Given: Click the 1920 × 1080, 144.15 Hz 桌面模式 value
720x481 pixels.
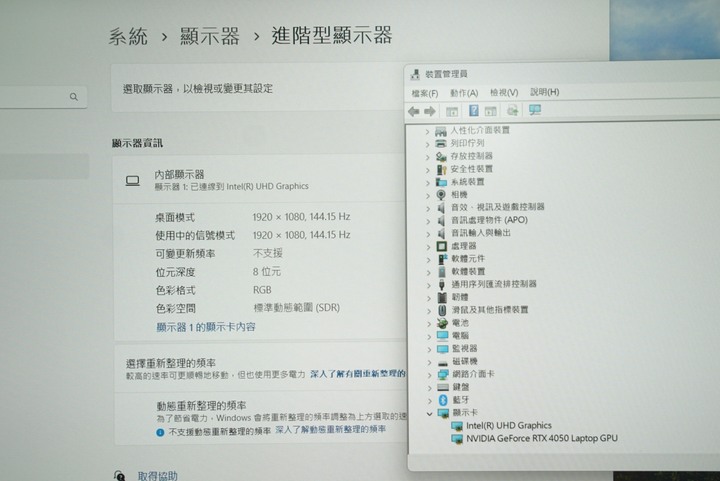Looking at the screenshot, I should pyautogui.click(x=301, y=217).
